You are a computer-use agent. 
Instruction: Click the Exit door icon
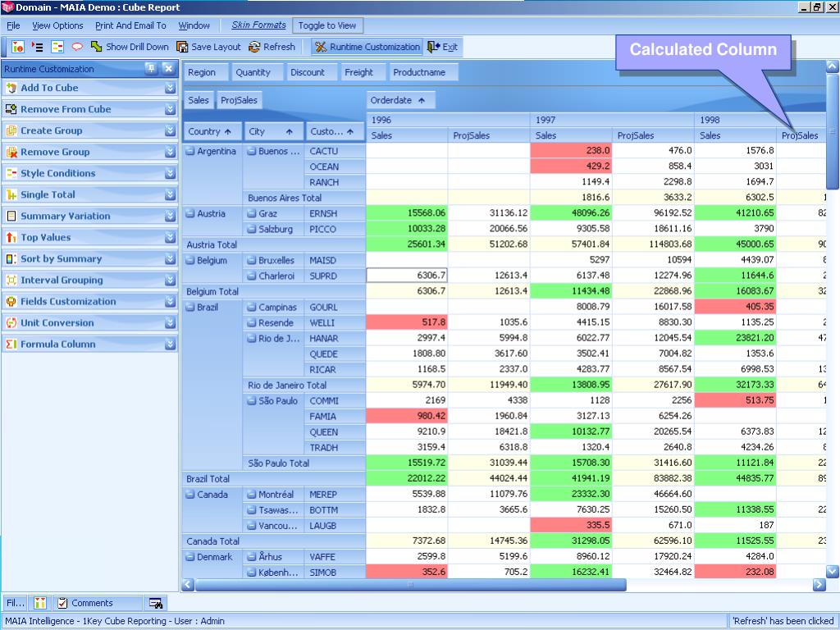coord(434,48)
